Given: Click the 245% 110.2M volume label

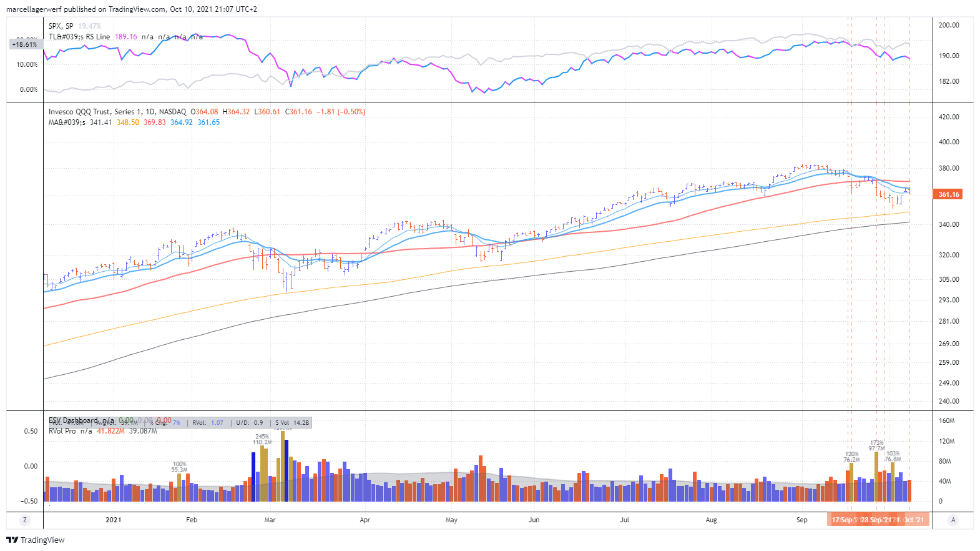Looking at the screenshot, I should click(x=262, y=439).
